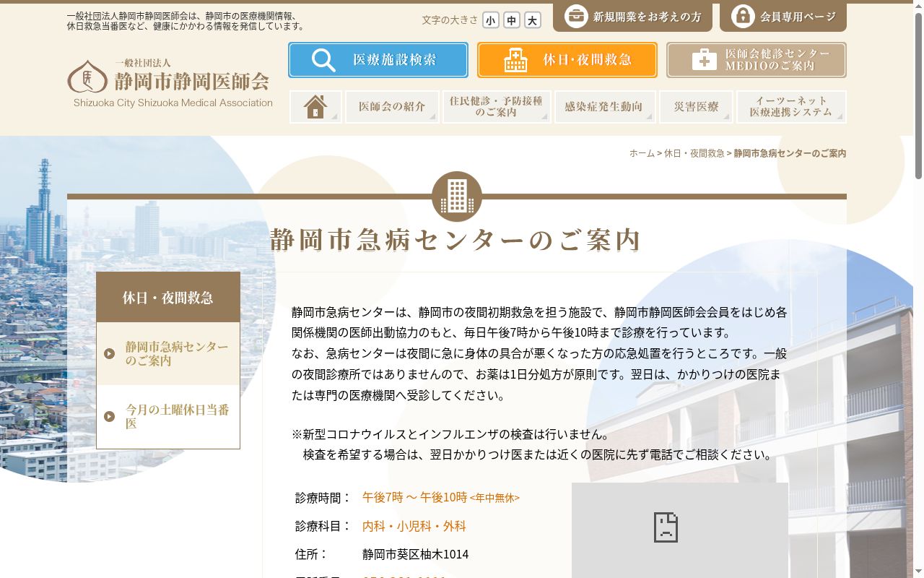Image resolution: width=924 pixels, height=578 pixels.
Task: Click the breadcrumb text 静岡市急病センターのご案内
Action: coord(790,153)
